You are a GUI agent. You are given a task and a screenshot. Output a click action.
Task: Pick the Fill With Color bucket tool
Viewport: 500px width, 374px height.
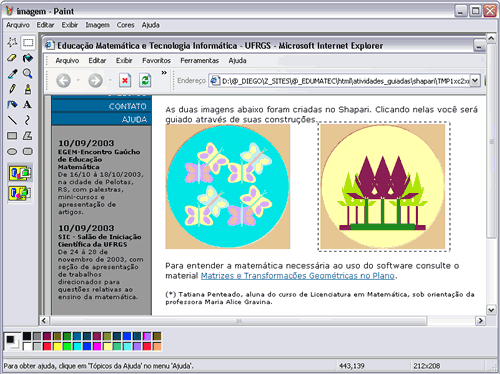click(28, 58)
